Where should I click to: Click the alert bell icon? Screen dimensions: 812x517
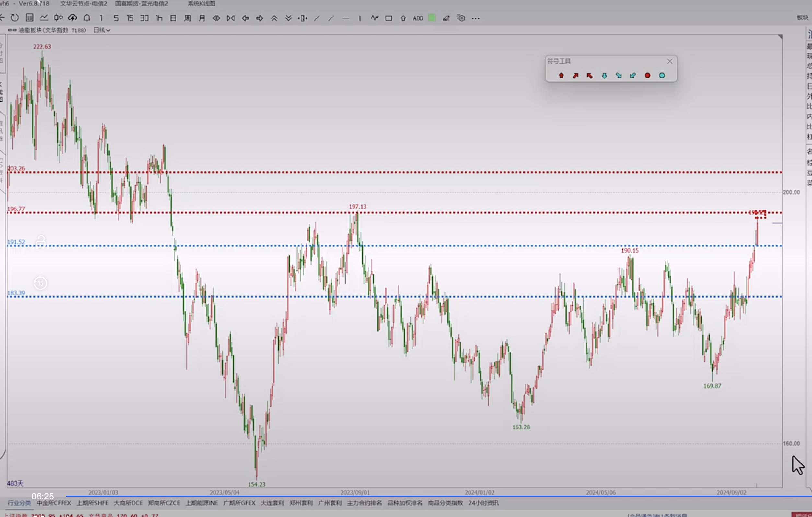pos(87,18)
